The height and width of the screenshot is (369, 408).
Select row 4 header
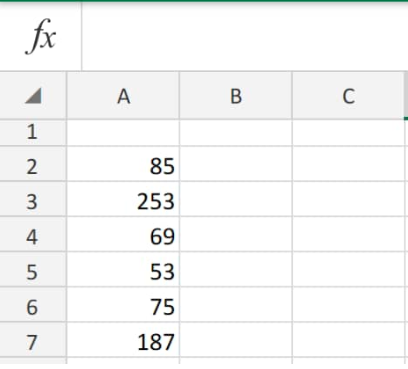click(x=33, y=234)
